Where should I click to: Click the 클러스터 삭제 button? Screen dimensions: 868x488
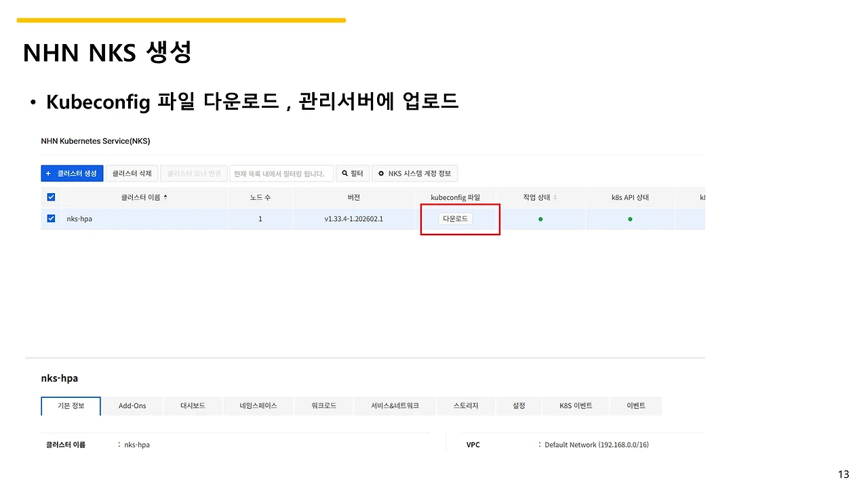click(x=132, y=174)
